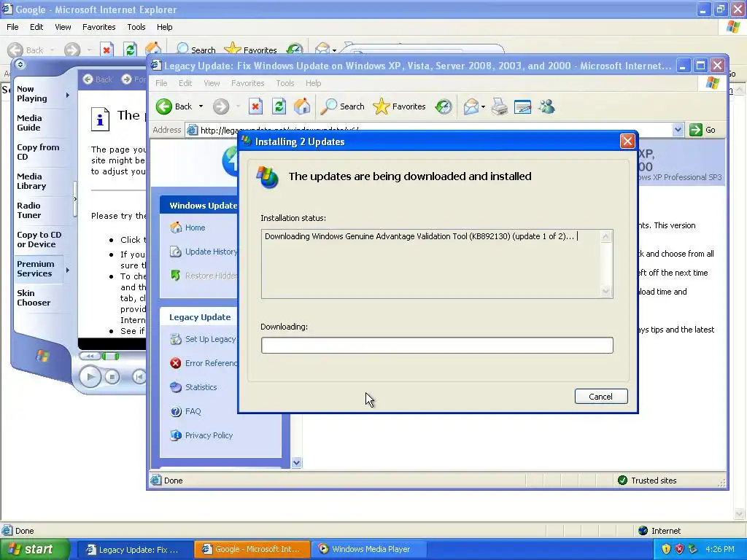Screen dimensions: 747x560
Task: Click the Legacy Update address field
Action: click(x=429, y=130)
